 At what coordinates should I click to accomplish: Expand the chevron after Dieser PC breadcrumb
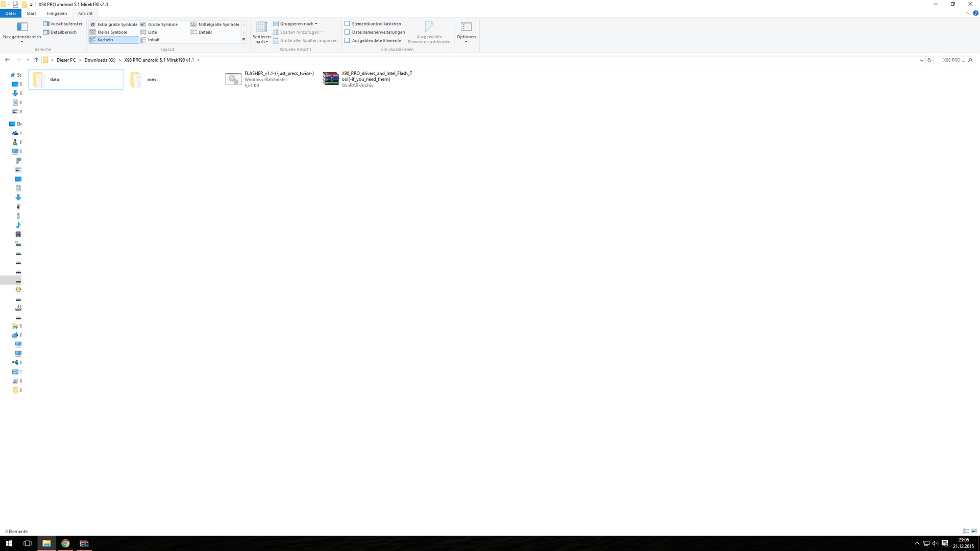click(x=80, y=60)
